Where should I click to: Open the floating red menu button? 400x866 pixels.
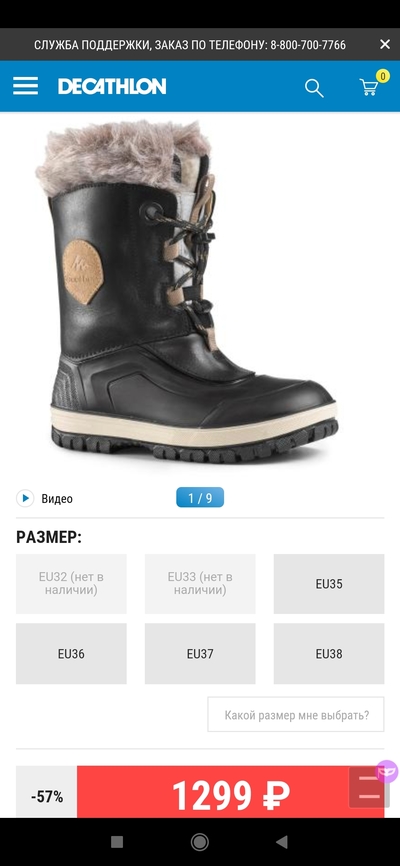369,787
